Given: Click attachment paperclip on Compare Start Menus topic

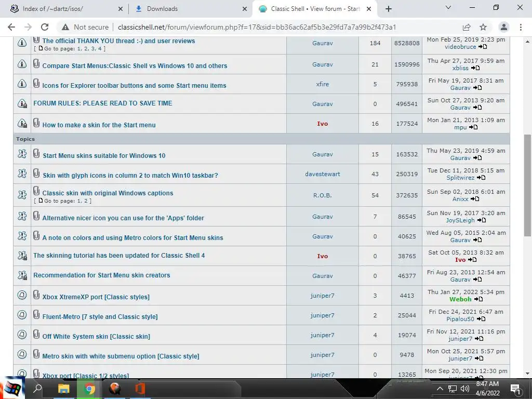Looking at the screenshot, I should tap(36, 63).
